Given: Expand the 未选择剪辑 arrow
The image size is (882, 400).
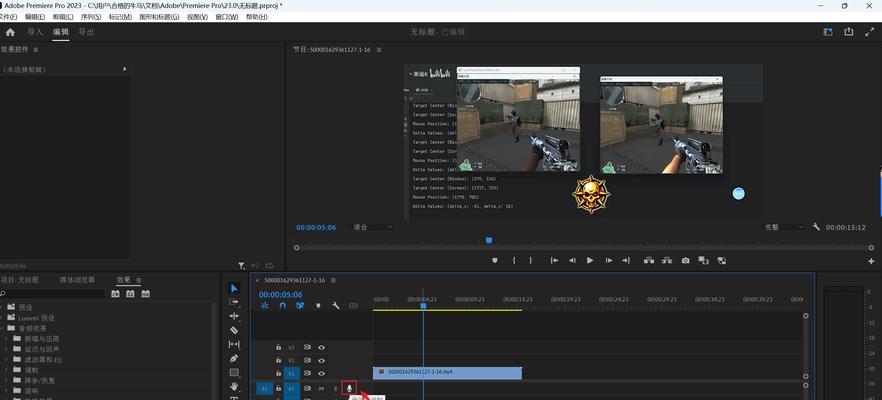Looking at the screenshot, I should coord(124,69).
